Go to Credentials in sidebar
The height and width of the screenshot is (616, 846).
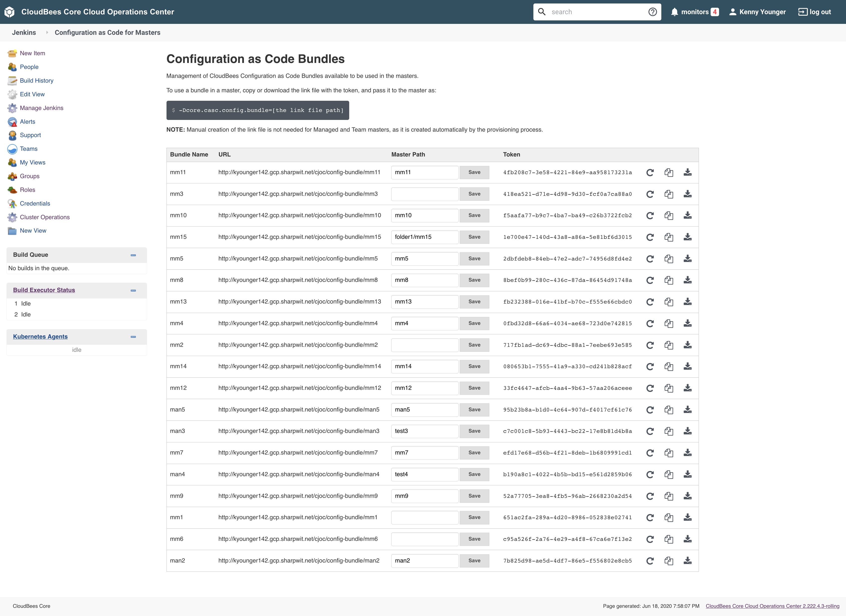35,203
